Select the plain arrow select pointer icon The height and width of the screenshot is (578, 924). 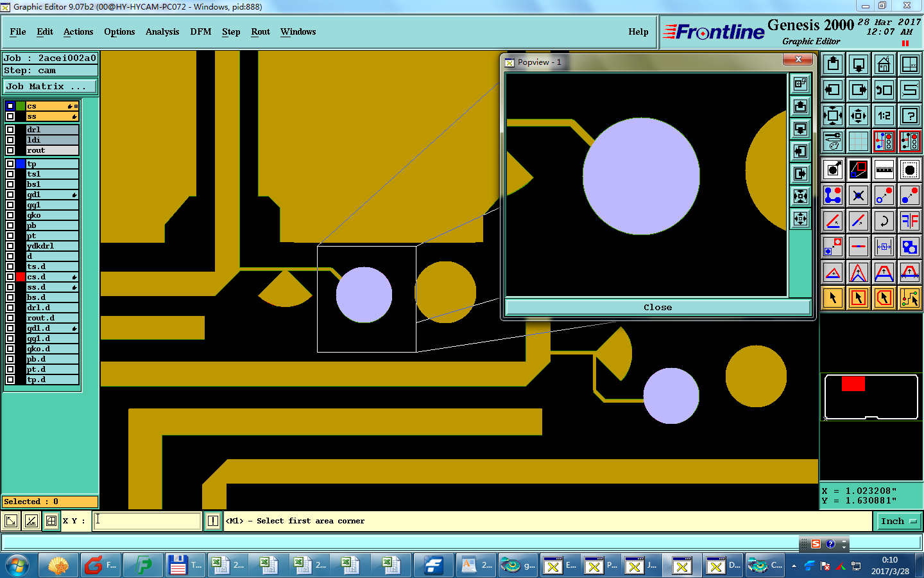pyautogui.click(x=833, y=298)
